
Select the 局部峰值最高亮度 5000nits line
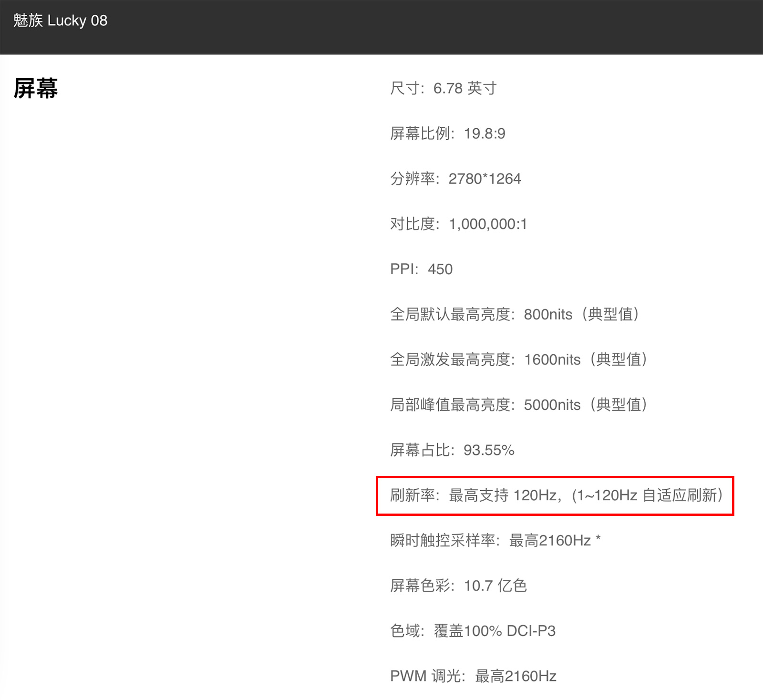518,405
